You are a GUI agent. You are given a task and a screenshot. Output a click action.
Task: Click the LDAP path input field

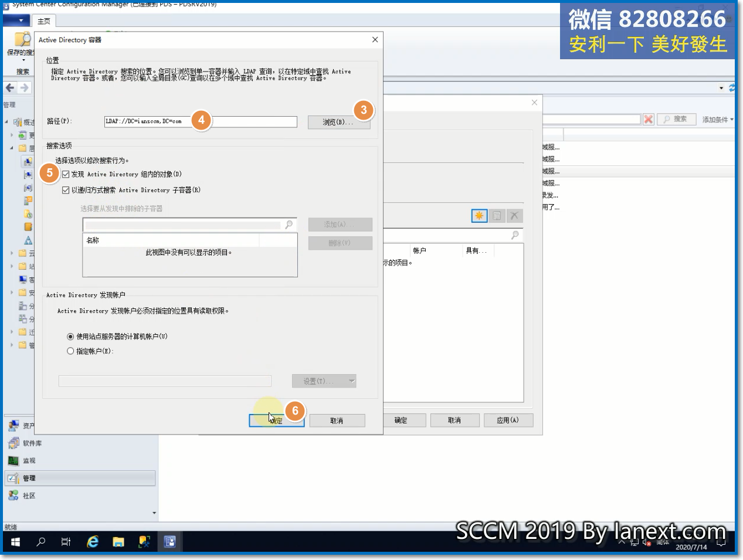[201, 121]
